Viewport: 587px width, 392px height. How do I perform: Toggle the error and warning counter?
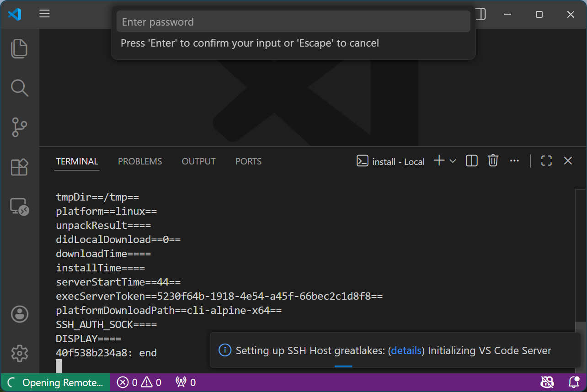pyautogui.click(x=139, y=382)
